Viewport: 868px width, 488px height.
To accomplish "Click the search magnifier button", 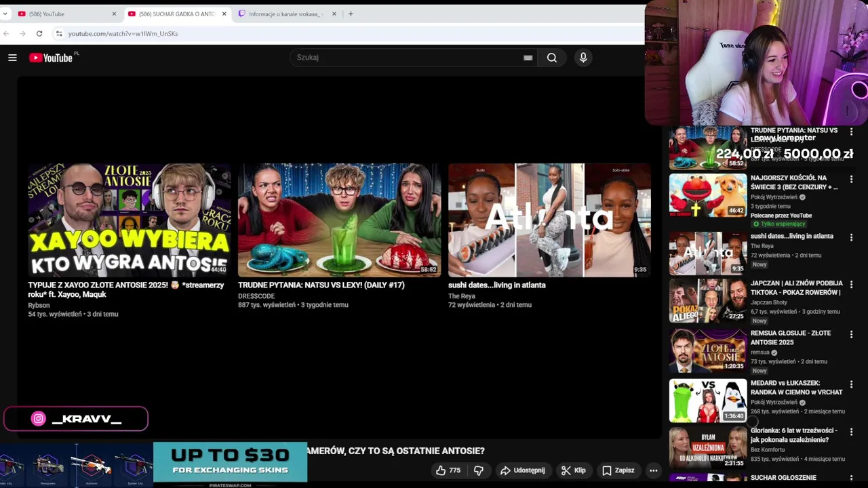I will point(552,58).
